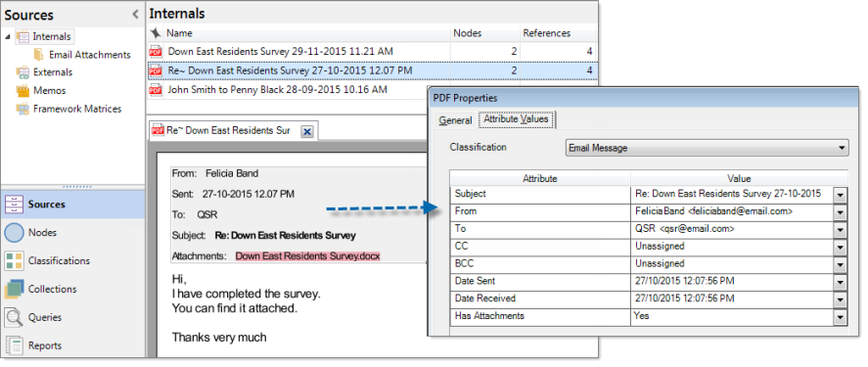Click PDF icon of the 29-11-2015 survey row
Viewport: 868px width, 367px height.
point(157,52)
